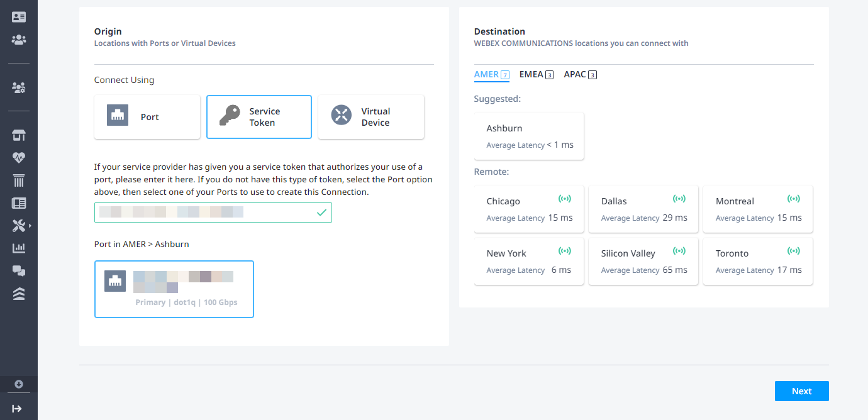Select the Dallas remote location
This screenshot has height=420, width=868.
643,209
